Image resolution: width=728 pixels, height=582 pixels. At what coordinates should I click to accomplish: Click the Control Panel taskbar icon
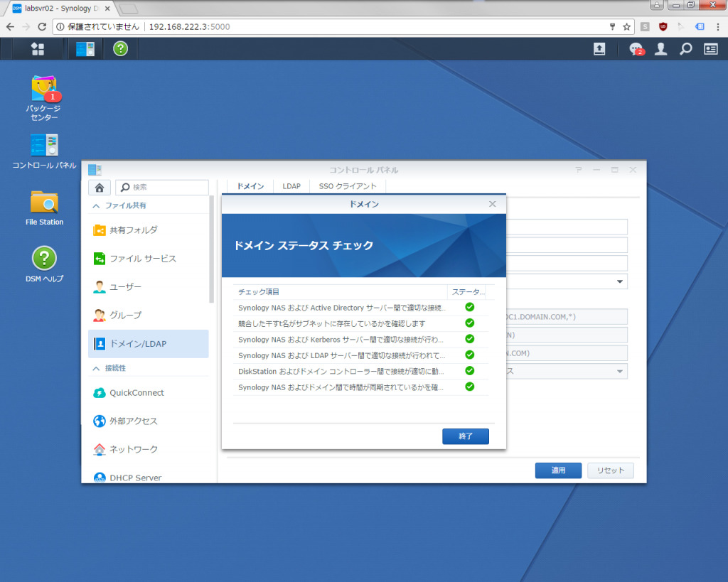85,49
